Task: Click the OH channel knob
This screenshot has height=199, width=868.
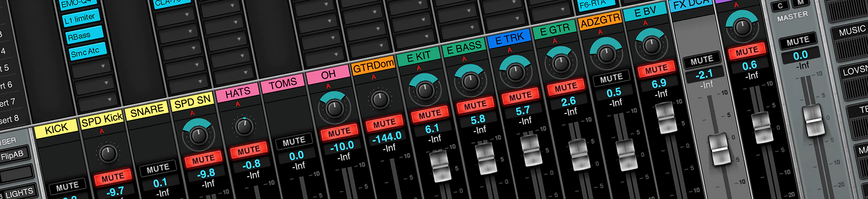Action: pyautogui.click(x=334, y=108)
